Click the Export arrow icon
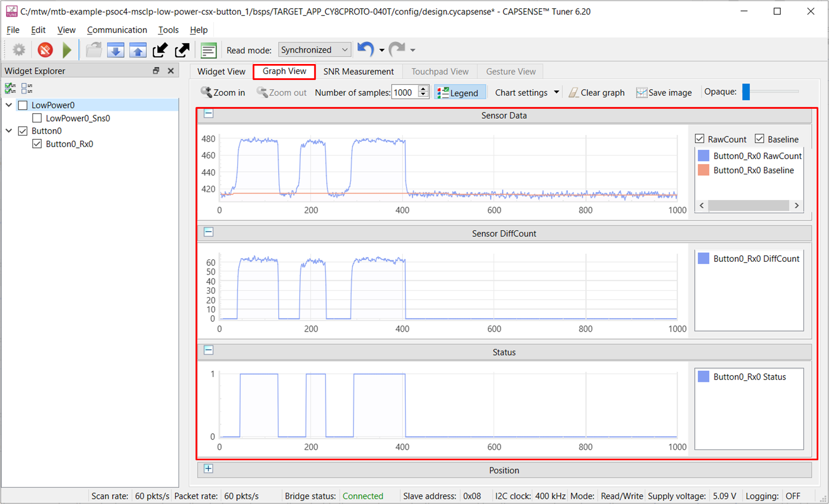This screenshot has height=504, width=829. tap(182, 50)
